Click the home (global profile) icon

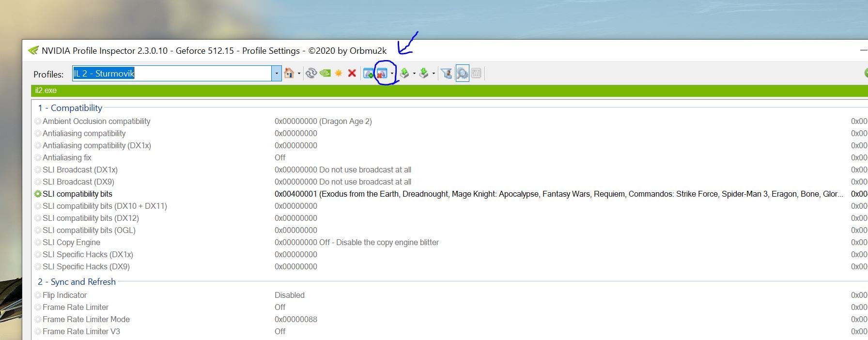pyautogui.click(x=289, y=73)
